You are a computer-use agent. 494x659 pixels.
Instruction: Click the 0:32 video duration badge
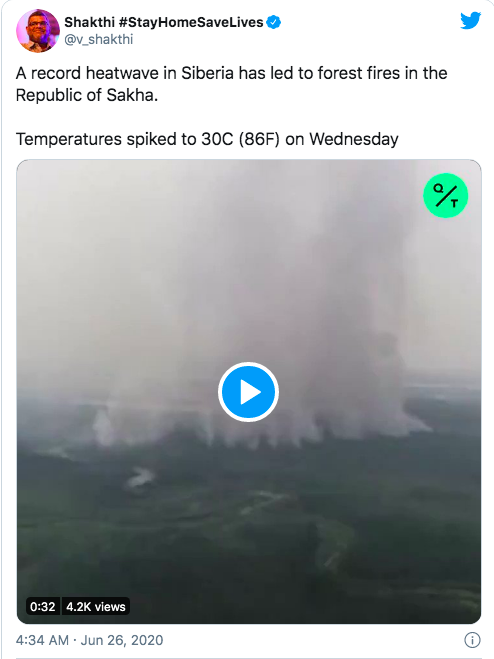(43, 606)
